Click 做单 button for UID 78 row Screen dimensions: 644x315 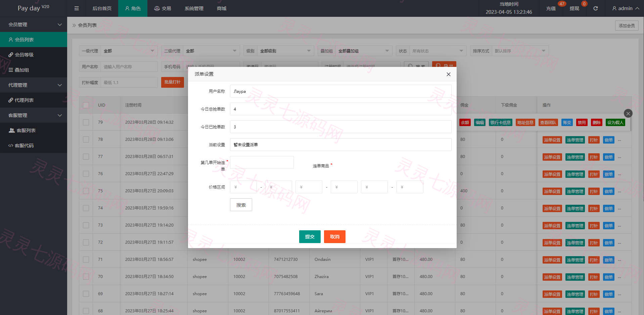[609, 140]
